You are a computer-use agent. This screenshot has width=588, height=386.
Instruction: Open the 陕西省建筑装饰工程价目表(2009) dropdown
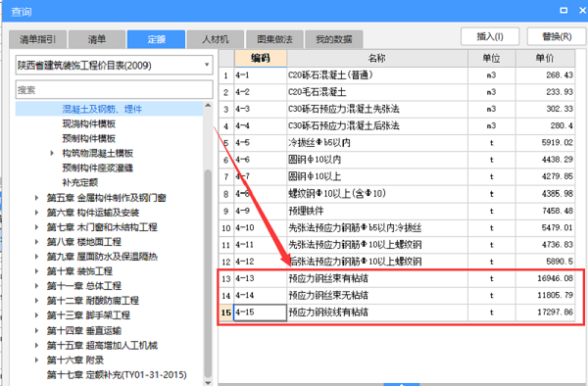pos(207,65)
